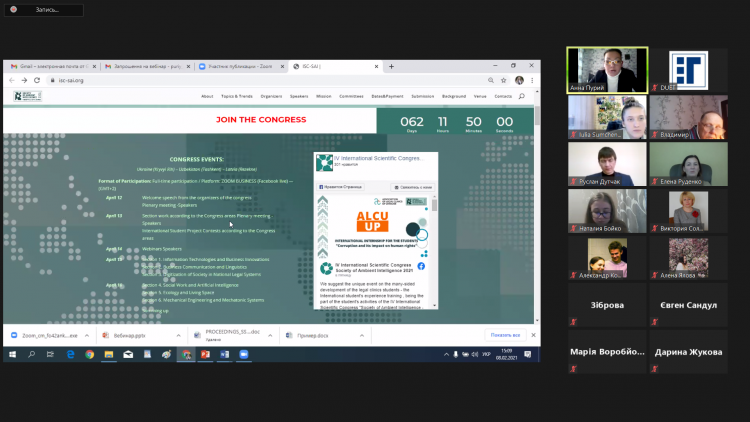Reload the page with the browser refresh icon
Screen dimensions: 750x422
click(x=36, y=80)
